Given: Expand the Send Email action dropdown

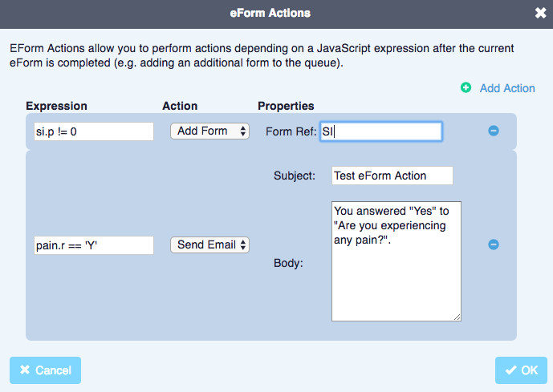Looking at the screenshot, I should click(x=210, y=244).
